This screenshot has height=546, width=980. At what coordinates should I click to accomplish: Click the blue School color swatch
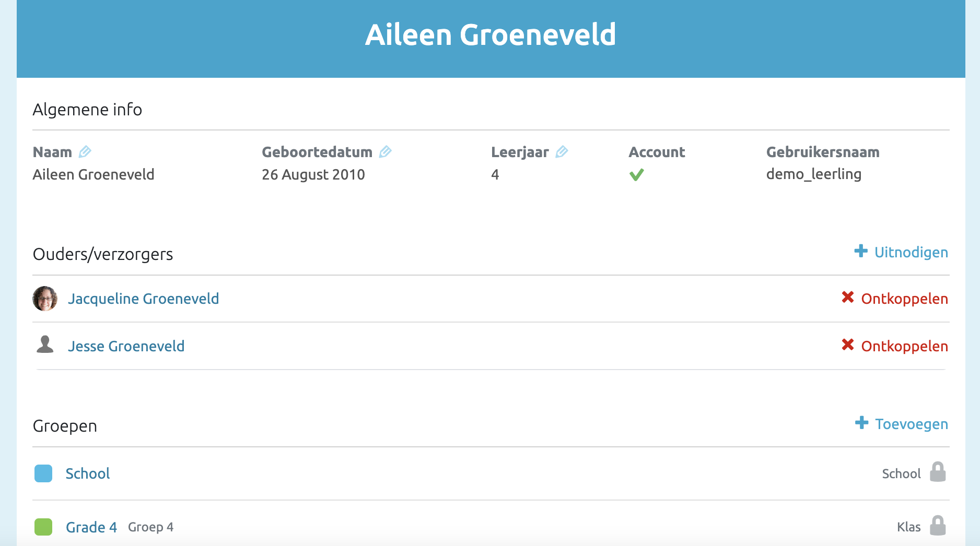tap(43, 473)
